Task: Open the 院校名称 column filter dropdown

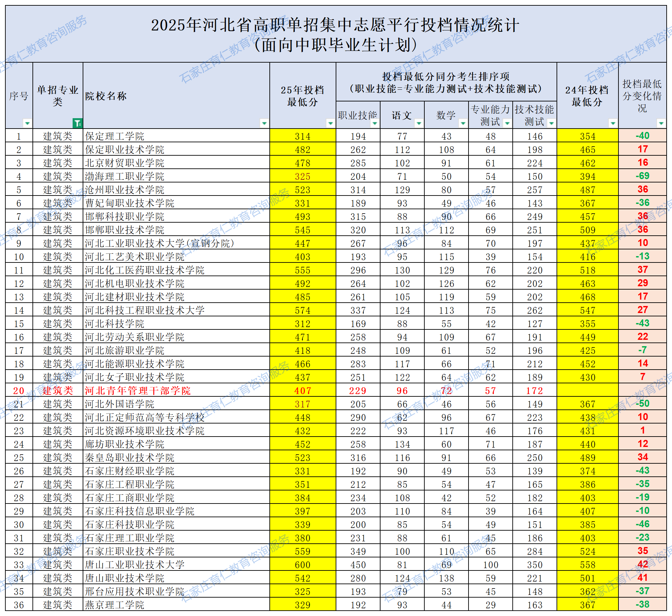Action: (264, 123)
